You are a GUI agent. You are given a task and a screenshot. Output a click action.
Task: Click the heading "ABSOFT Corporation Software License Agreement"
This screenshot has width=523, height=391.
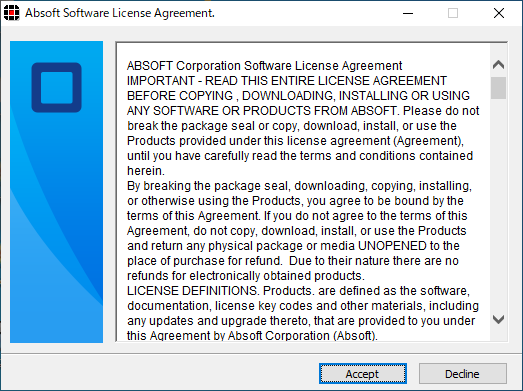(265, 66)
